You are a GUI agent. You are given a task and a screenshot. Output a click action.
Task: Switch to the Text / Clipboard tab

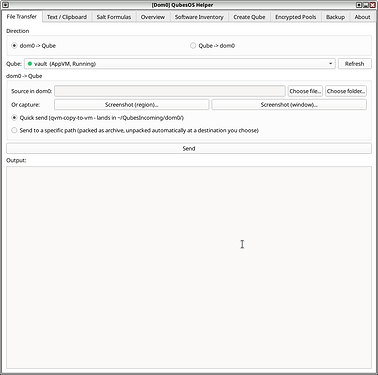(x=67, y=17)
